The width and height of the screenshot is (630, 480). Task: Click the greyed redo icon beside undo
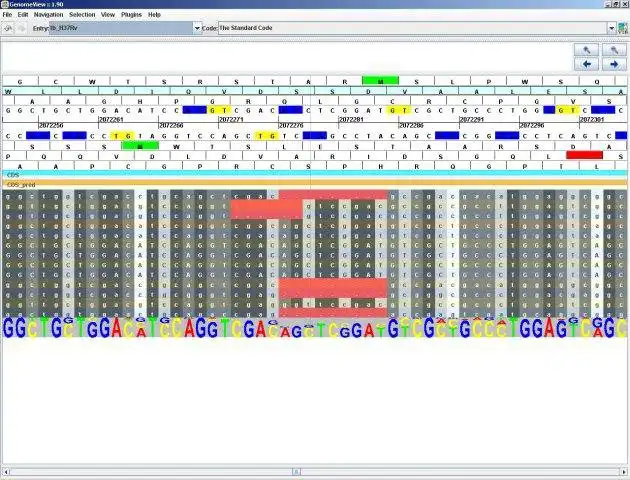click(22, 28)
